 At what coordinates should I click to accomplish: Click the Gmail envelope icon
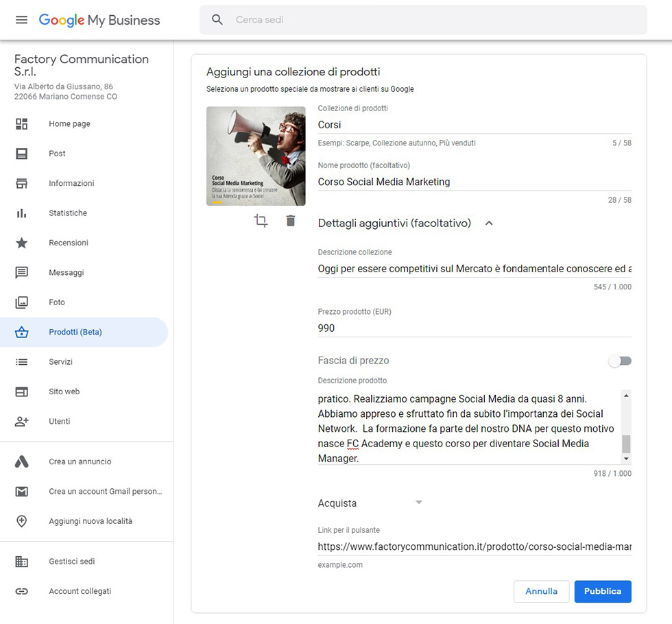click(x=21, y=492)
